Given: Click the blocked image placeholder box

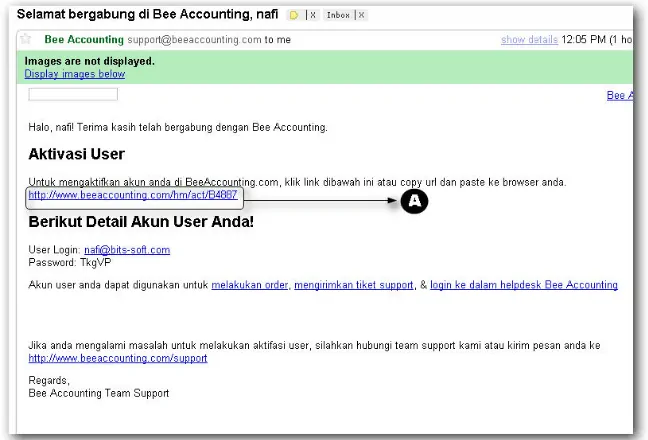Looking at the screenshot, I should [x=73, y=94].
